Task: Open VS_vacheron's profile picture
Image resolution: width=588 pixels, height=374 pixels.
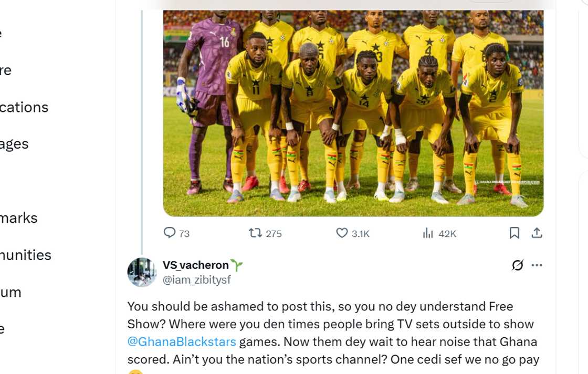Action: 142,272
